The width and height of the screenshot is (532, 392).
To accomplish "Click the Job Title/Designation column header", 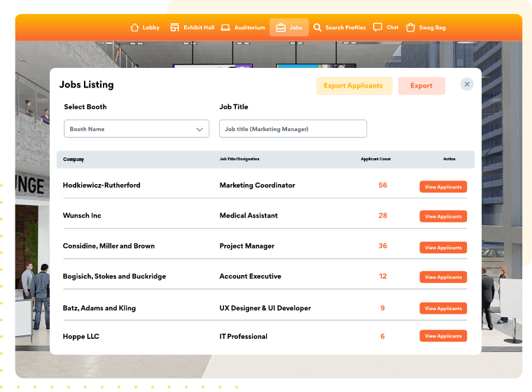I will pos(239,159).
